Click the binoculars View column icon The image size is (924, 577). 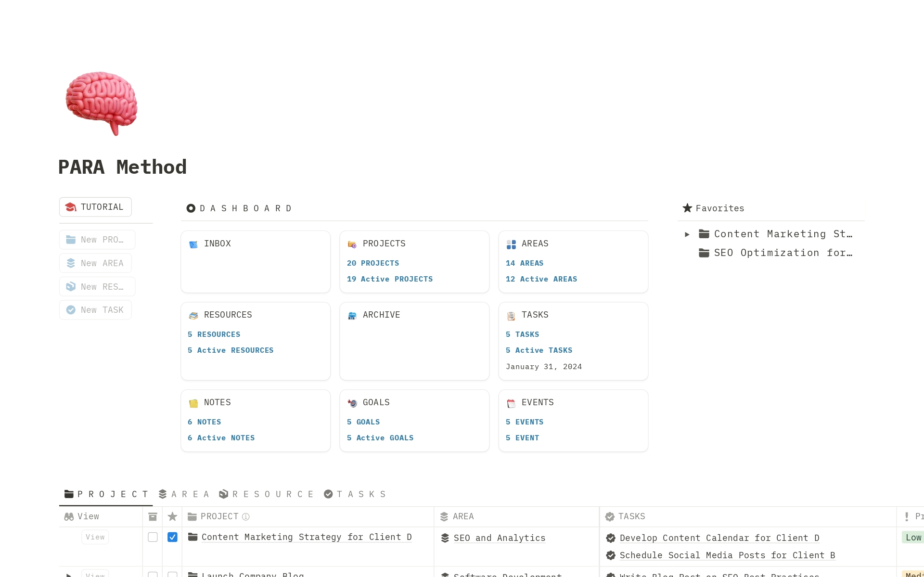click(x=69, y=516)
